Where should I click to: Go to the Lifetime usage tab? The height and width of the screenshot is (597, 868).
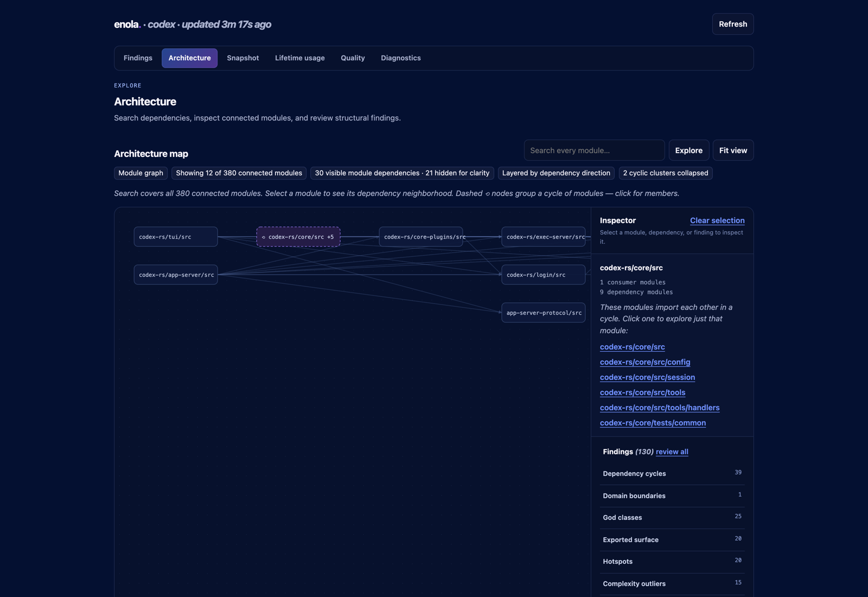pos(299,58)
